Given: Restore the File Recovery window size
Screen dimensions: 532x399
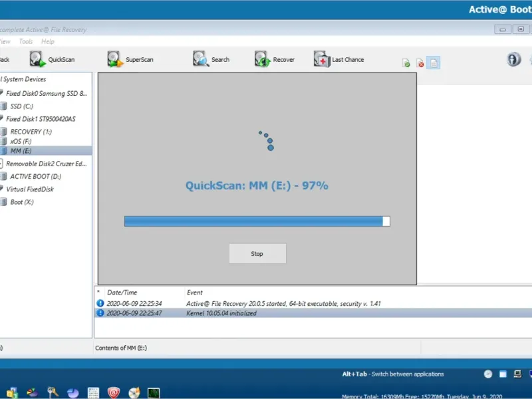Looking at the screenshot, I should coord(521,29).
